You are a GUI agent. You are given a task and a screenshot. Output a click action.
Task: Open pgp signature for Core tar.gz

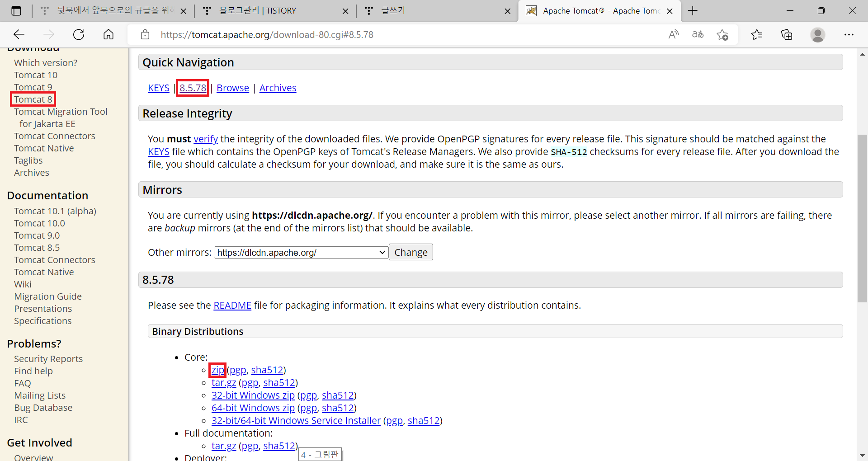[x=250, y=382]
